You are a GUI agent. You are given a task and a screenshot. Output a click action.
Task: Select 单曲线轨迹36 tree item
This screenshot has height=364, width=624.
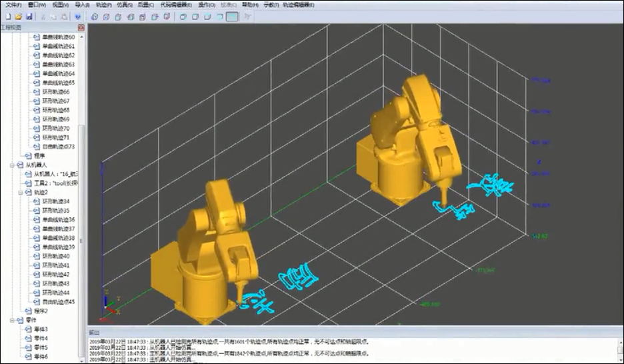[58, 219]
